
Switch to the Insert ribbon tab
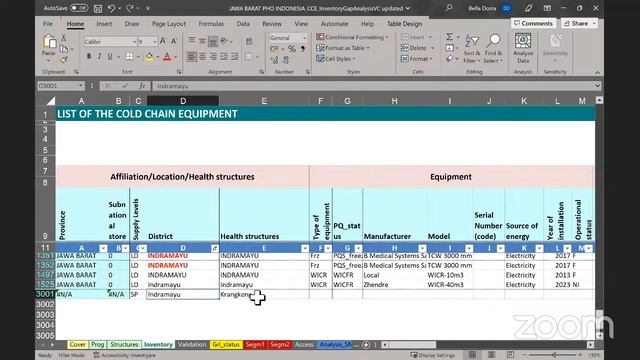(x=104, y=24)
